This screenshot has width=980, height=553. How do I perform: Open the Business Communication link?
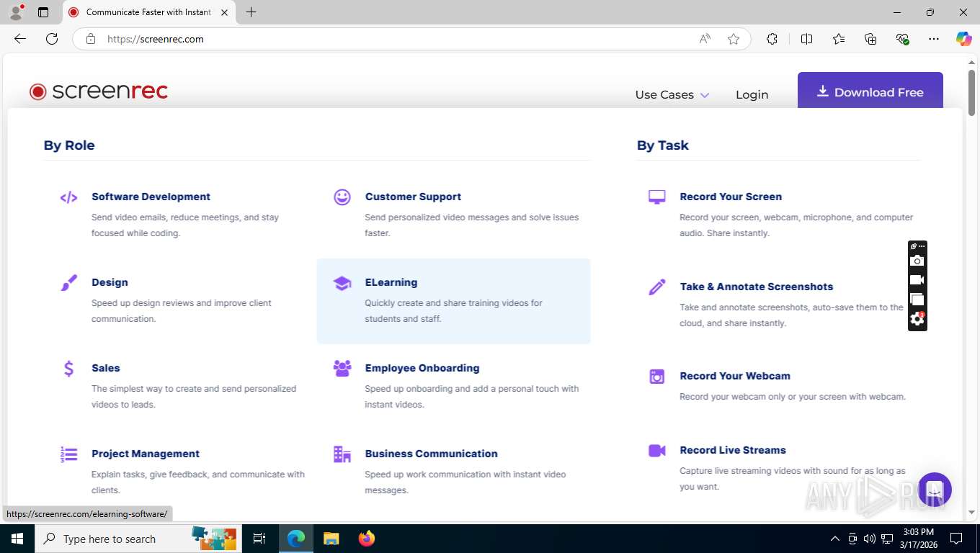[431, 454]
